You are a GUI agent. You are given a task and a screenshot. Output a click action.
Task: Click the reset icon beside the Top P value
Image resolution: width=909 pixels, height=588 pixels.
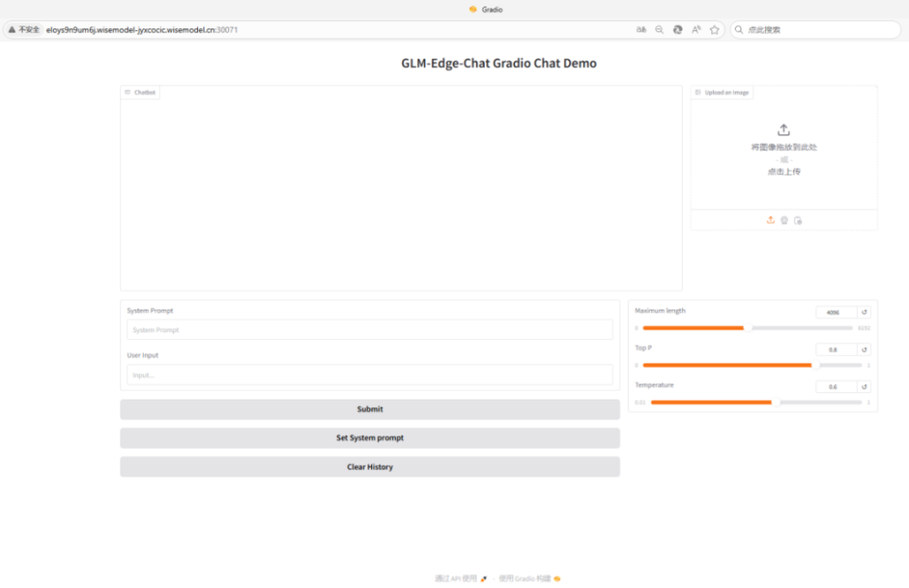pyautogui.click(x=865, y=348)
